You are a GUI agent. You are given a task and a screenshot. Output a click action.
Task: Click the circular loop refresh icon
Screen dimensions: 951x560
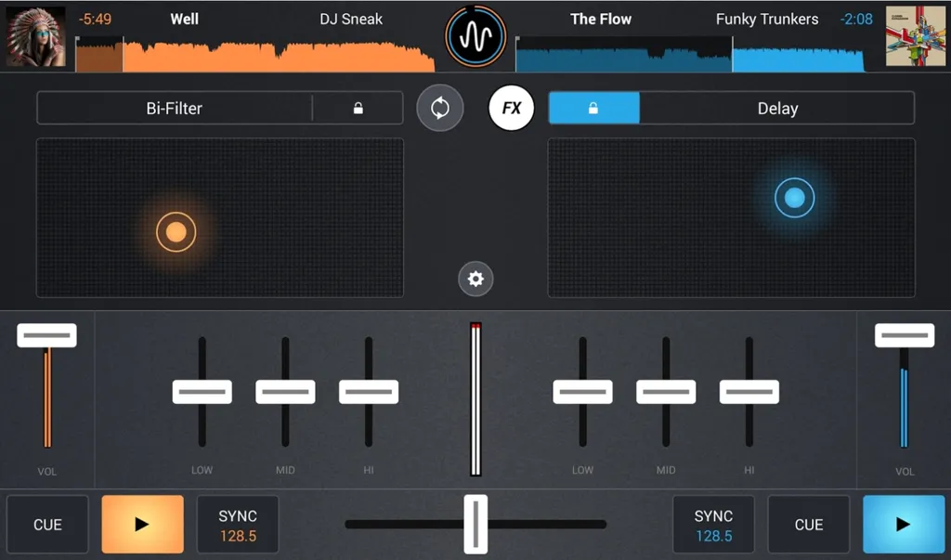coord(439,108)
